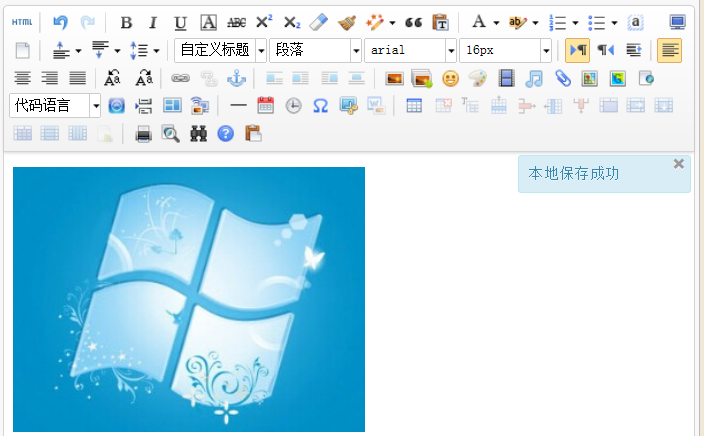Image resolution: width=704 pixels, height=436 pixels.
Task: Insert an anchor
Action: pos(236,78)
